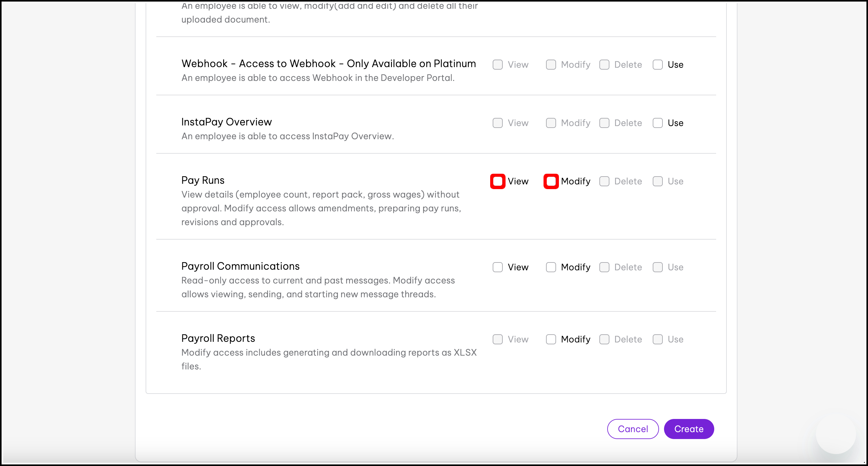The height and width of the screenshot is (466, 868).
Task: Enable View permission for Pay Runs
Action: point(497,182)
